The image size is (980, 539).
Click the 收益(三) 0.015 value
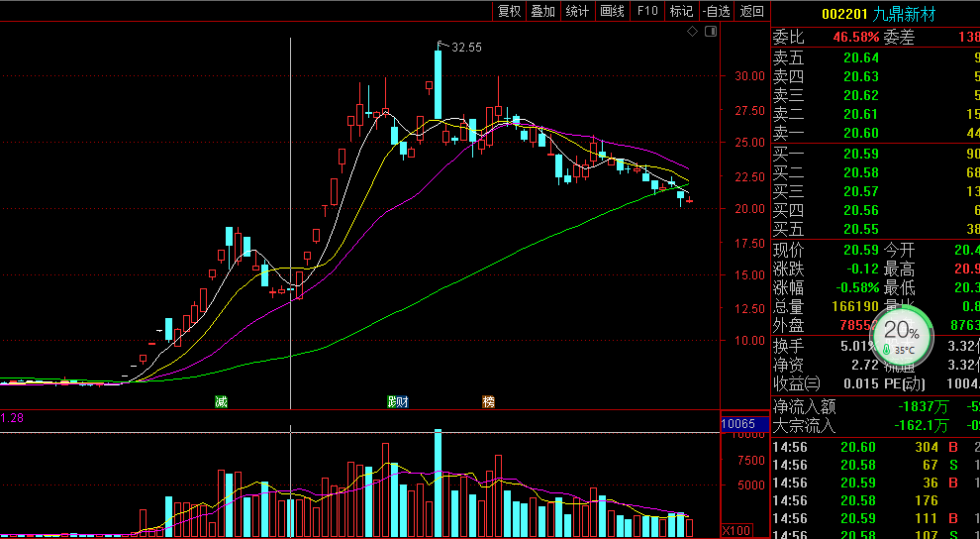[861, 383]
